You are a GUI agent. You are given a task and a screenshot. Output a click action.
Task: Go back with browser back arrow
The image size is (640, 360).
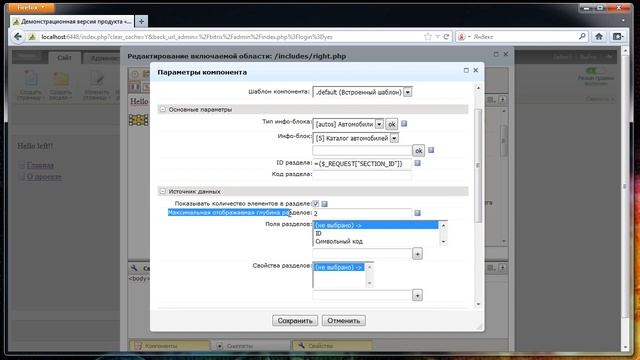click(x=18, y=37)
